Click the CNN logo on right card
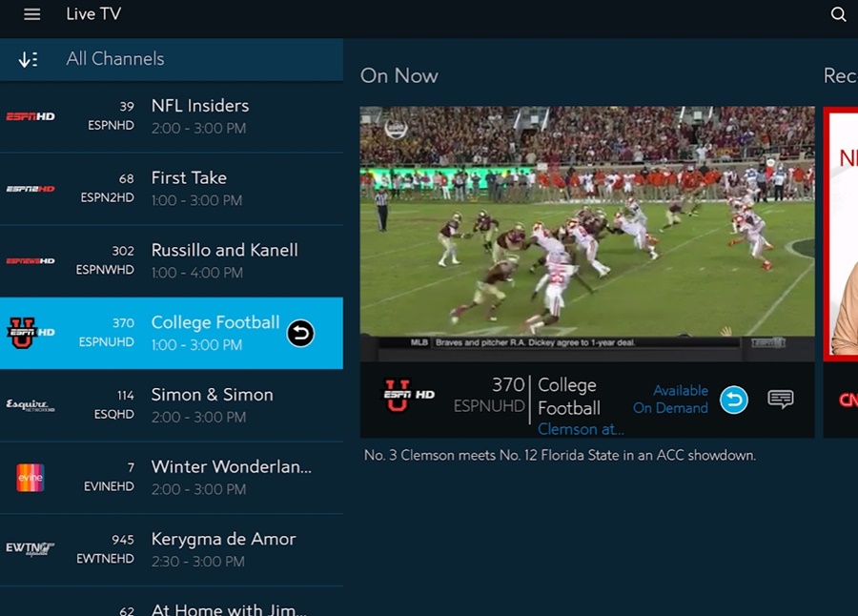 848,400
